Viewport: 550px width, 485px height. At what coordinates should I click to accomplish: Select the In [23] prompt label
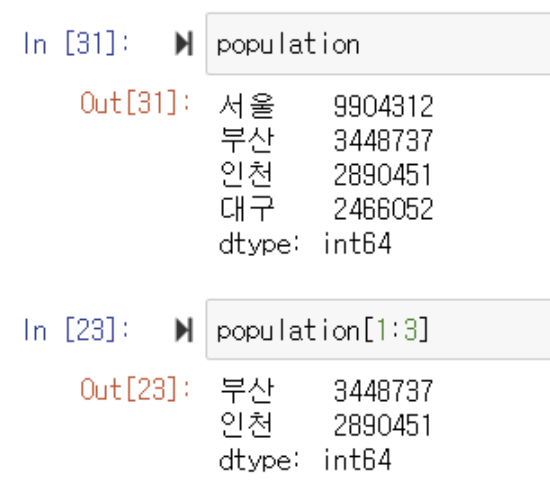tap(76, 330)
